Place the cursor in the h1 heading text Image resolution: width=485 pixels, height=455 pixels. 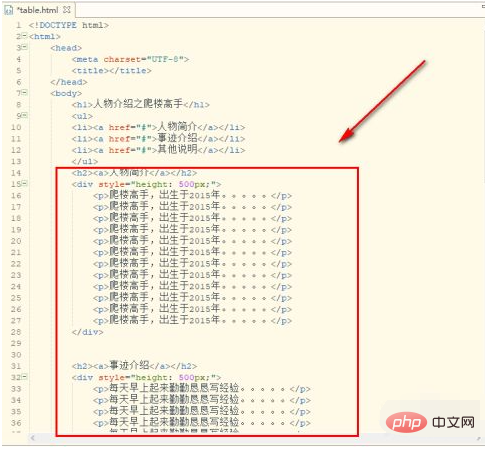(138, 104)
